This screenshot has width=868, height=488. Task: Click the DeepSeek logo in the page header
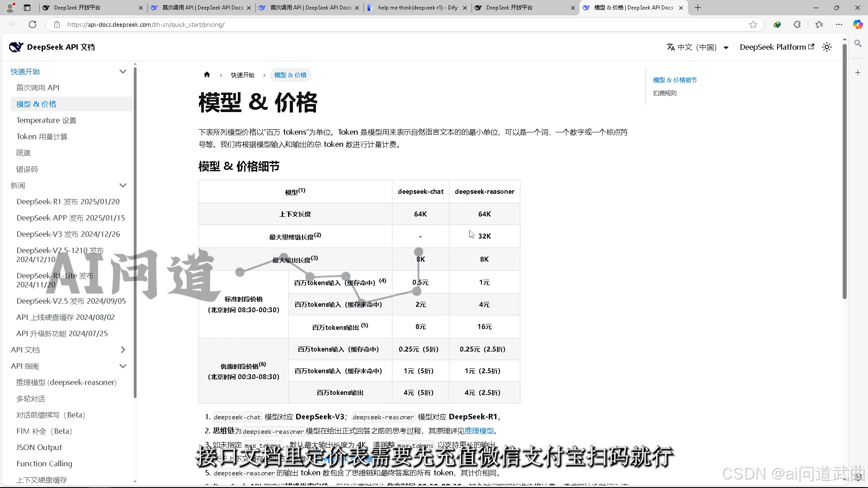pyautogui.click(x=16, y=47)
